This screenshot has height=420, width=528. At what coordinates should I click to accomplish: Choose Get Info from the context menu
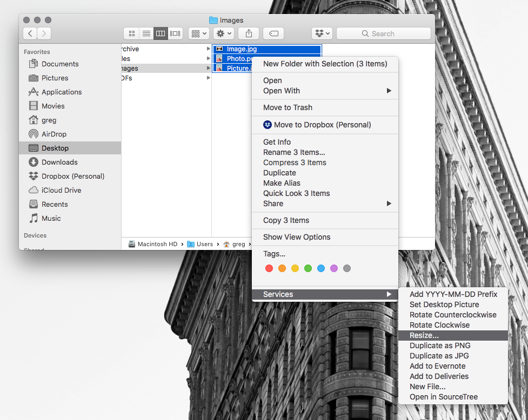click(325, 142)
